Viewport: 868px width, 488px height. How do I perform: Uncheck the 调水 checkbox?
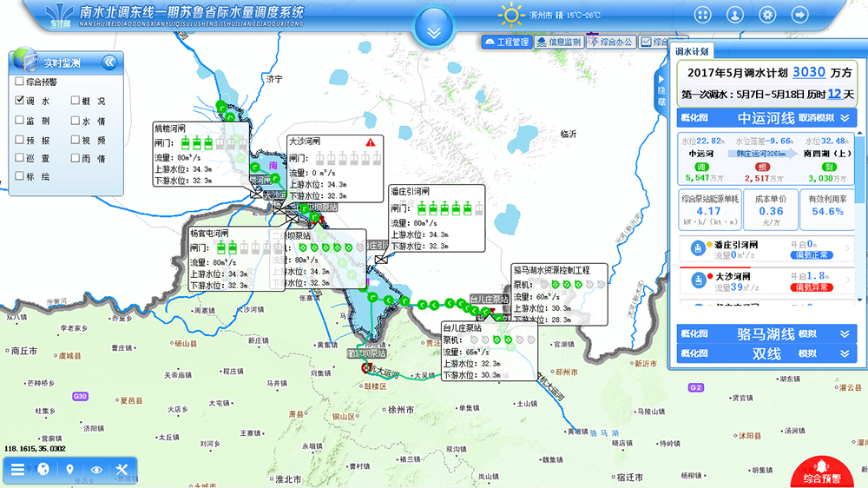20,101
